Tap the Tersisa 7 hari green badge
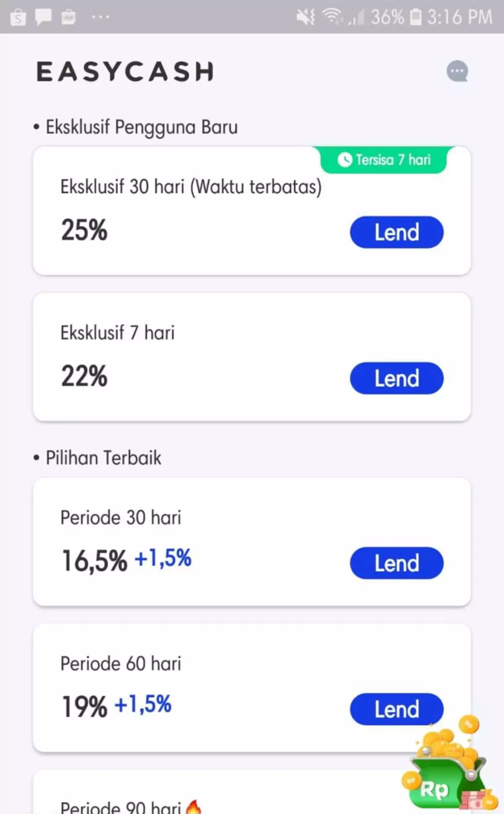The height and width of the screenshot is (814, 504). [384, 160]
